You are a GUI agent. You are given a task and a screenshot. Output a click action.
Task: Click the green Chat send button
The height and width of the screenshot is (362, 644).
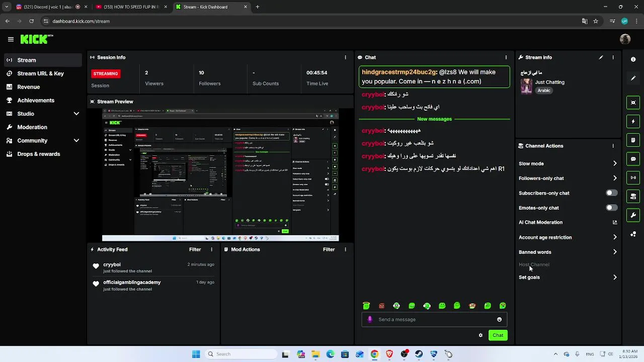498,335
